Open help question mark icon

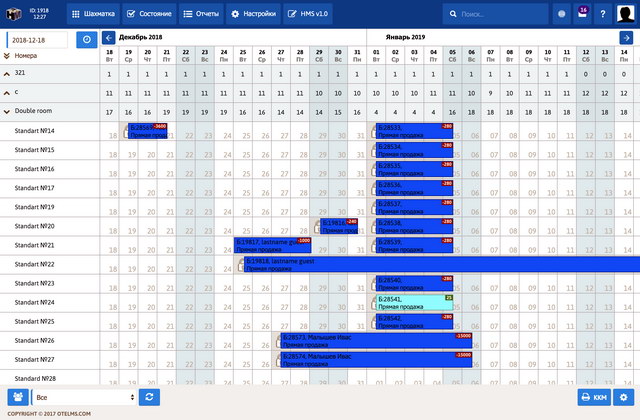tap(602, 14)
